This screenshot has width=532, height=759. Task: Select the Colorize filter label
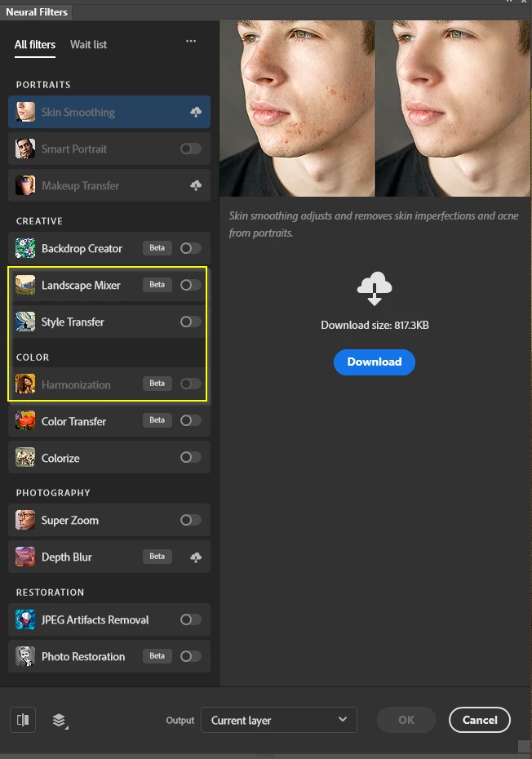[60, 459]
